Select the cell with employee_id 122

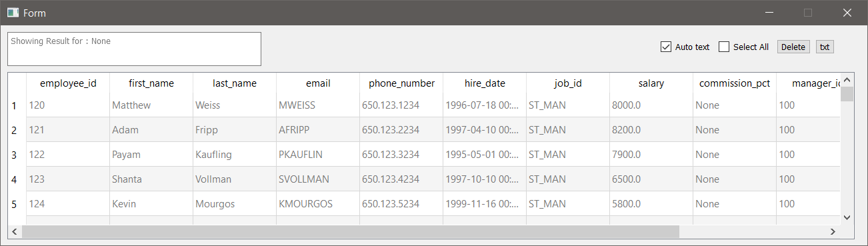tap(68, 155)
